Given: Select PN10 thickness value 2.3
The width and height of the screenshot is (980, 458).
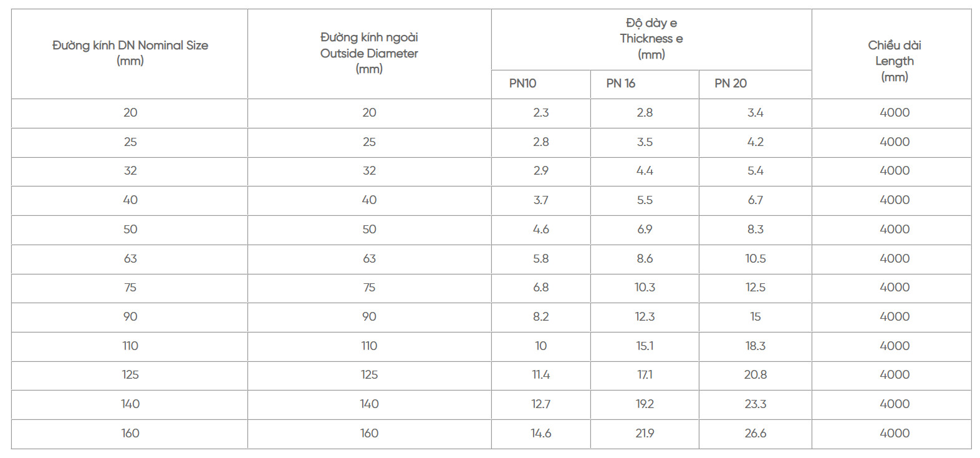Looking at the screenshot, I should (x=540, y=113).
